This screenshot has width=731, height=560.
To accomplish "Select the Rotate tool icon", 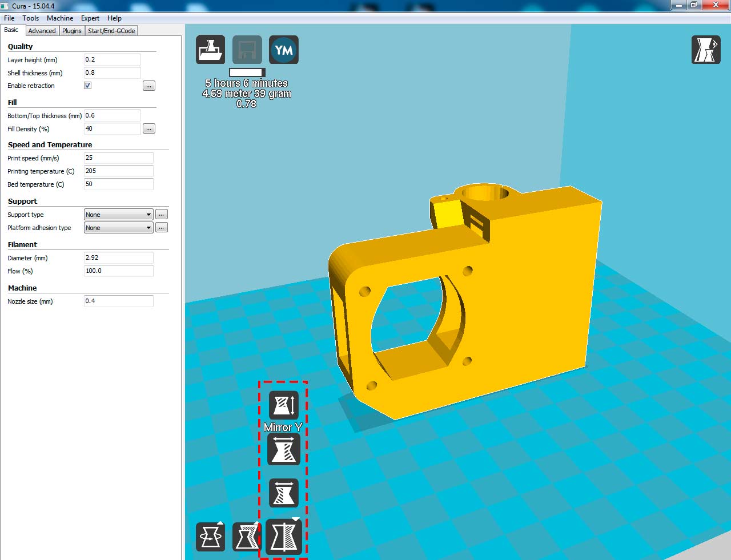I will [210, 537].
